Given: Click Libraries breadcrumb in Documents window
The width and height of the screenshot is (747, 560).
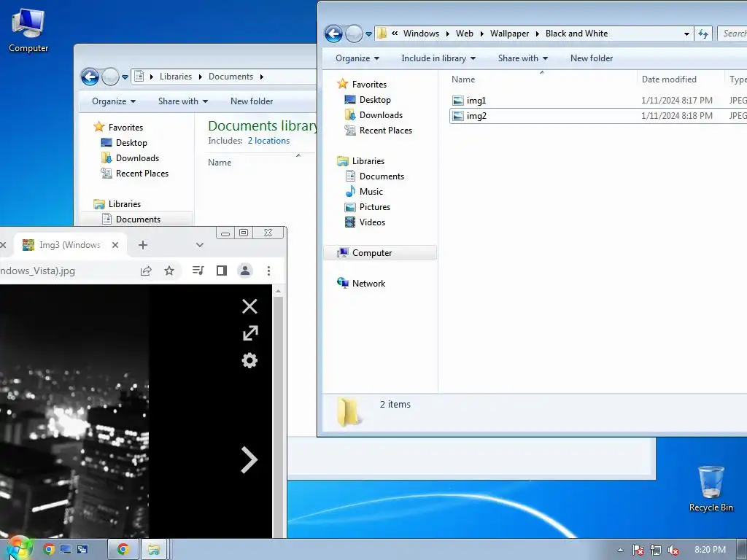Looking at the screenshot, I should pos(175,76).
